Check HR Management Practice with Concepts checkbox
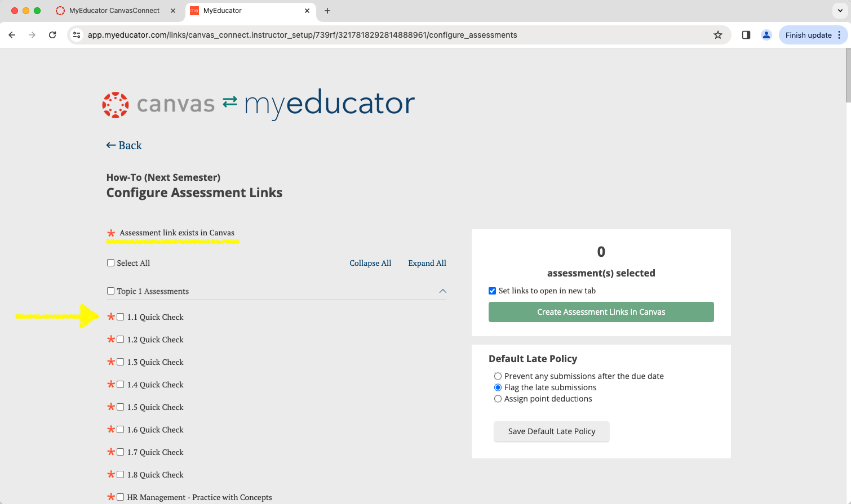851x504 pixels. click(x=120, y=497)
